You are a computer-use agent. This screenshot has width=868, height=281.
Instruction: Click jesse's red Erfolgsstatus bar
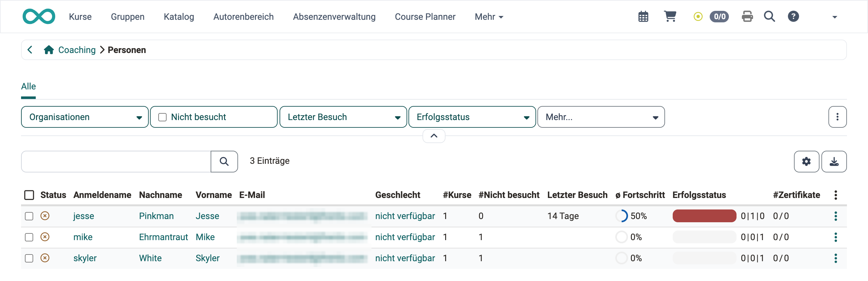(x=704, y=216)
